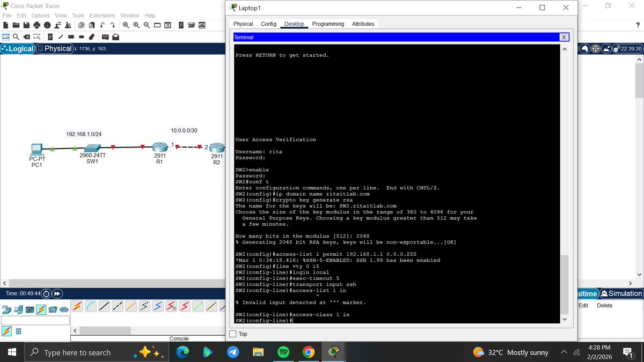Viewport: 644px width, 362px height.
Task: Add a Simple PDU envelope
Action: [105, 36]
